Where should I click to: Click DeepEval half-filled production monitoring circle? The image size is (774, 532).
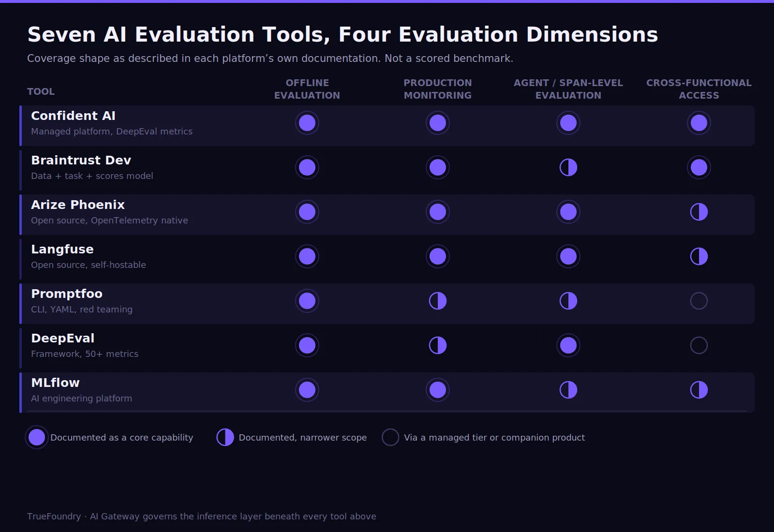tap(438, 345)
